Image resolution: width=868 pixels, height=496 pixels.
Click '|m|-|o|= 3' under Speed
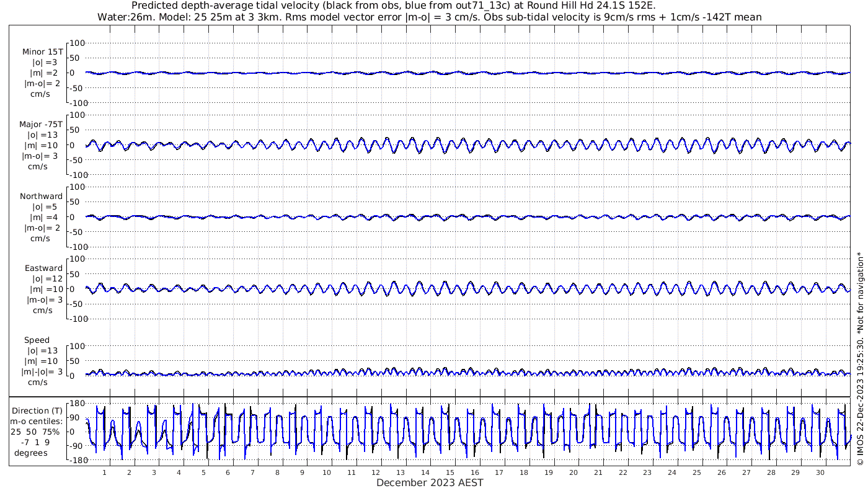pyautogui.click(x=42, y=372)
